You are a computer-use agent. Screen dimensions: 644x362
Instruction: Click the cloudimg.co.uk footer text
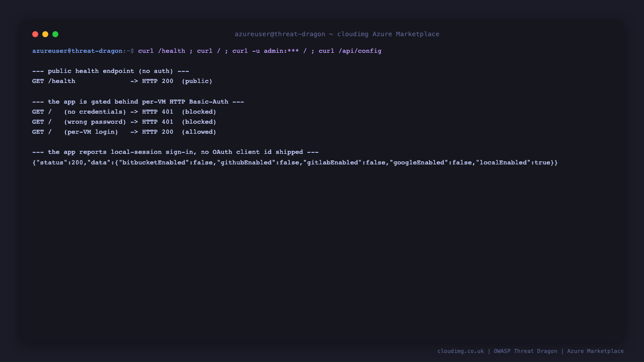[460, 351]
